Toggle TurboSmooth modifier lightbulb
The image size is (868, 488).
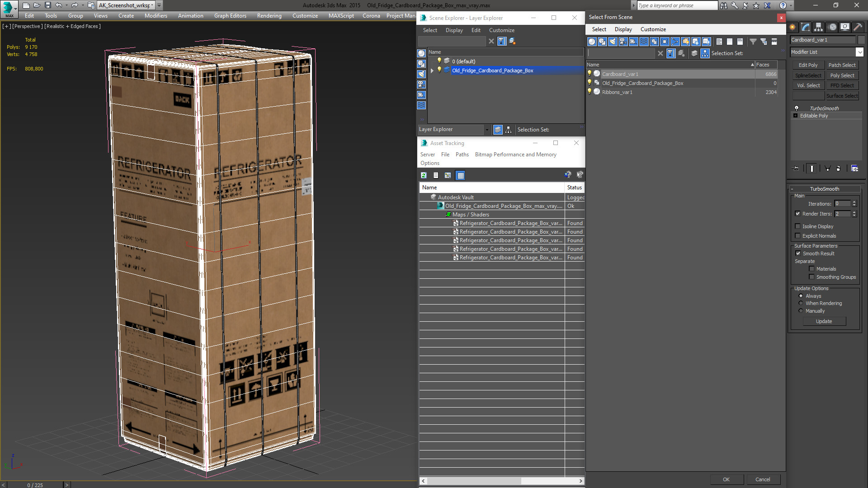click(797, 108)
